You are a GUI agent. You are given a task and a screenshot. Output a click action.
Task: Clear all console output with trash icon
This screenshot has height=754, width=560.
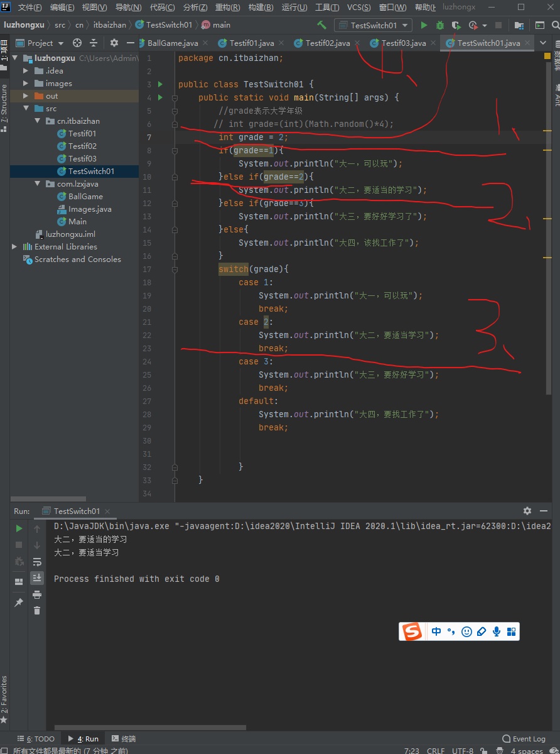tap(37, 610)
